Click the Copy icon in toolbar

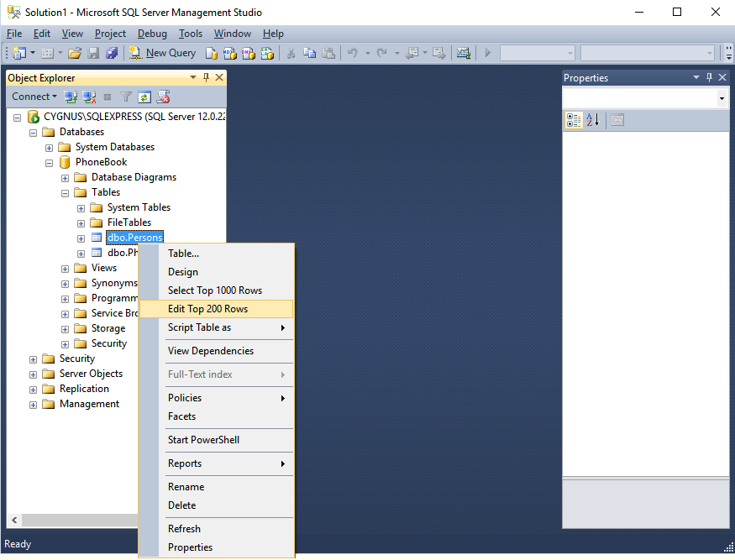[309, 53]
